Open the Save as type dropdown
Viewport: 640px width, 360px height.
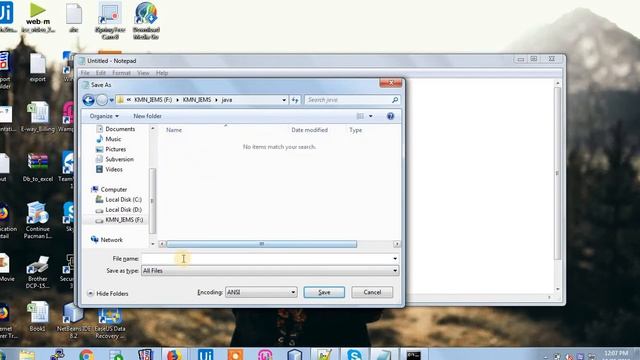270,271
